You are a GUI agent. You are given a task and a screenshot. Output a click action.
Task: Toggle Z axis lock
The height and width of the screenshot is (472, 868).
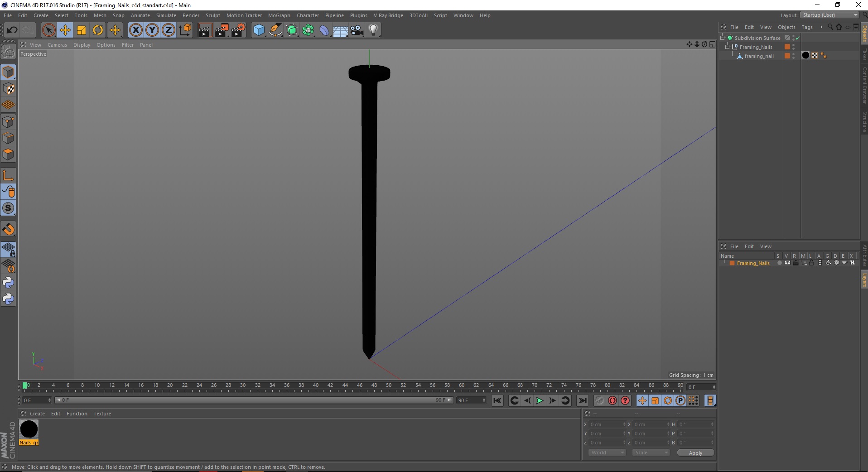click(169, 30)
